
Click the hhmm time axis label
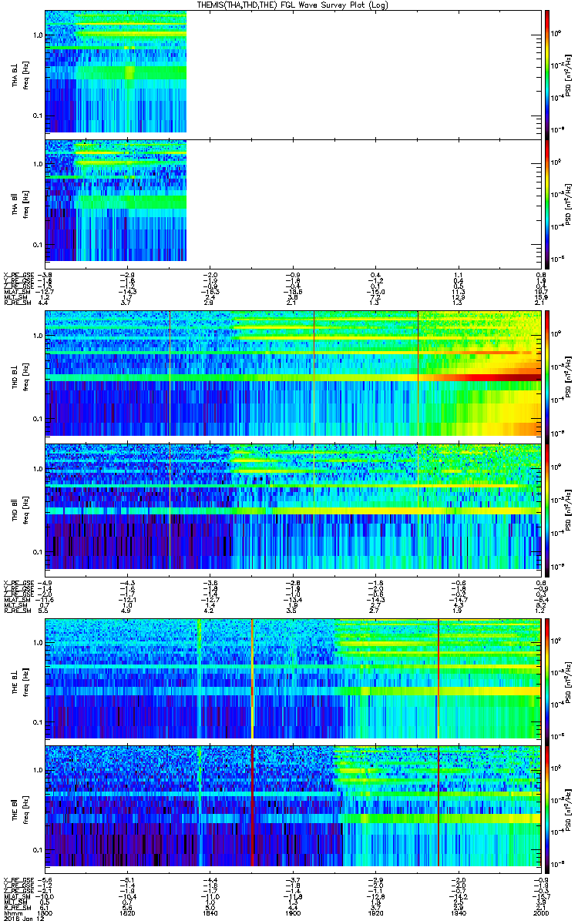click(x=12, y=912)
